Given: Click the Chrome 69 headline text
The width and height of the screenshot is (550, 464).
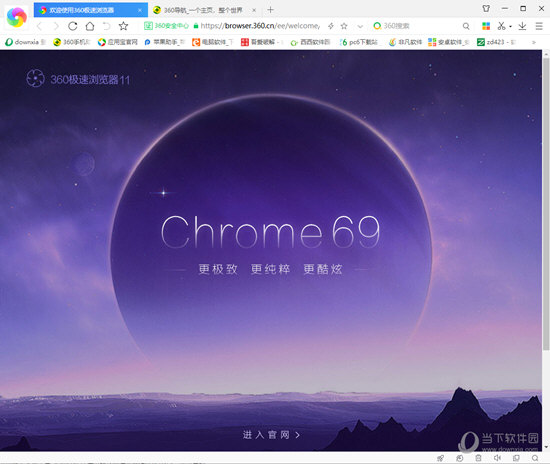Looking at the screenshot, I should click(270, 232).
